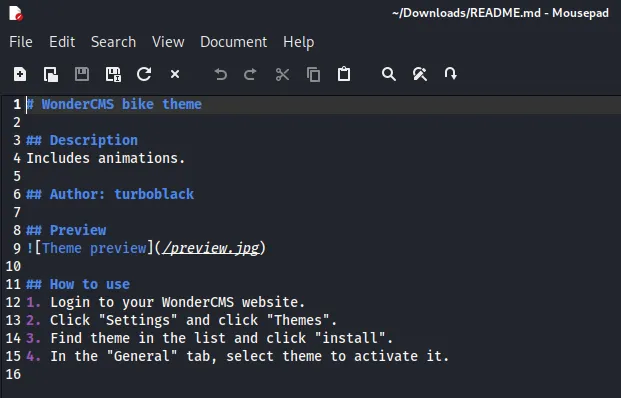
Task: Click the '## How to use' heading
Action: pos(78,284)
